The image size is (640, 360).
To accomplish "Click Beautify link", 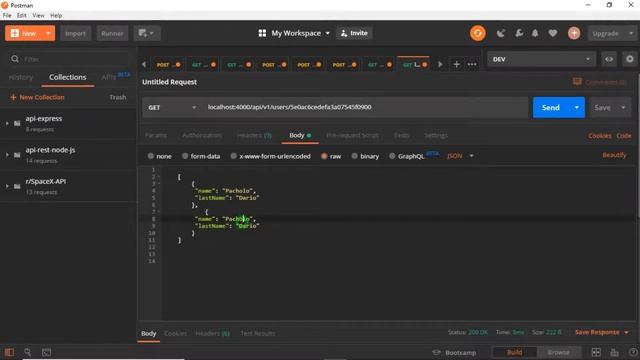I will [614, 155].
